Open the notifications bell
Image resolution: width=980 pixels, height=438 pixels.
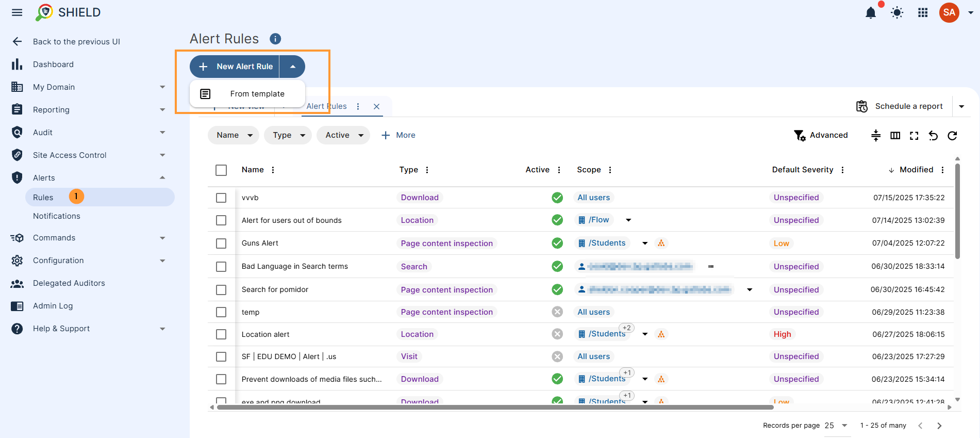871,12
